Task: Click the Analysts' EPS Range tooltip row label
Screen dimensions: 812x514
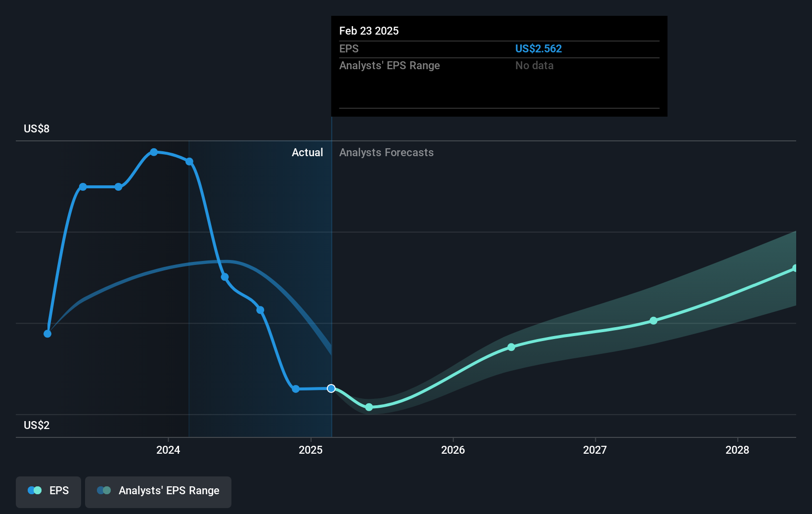Action: click(x=390, y=66)
